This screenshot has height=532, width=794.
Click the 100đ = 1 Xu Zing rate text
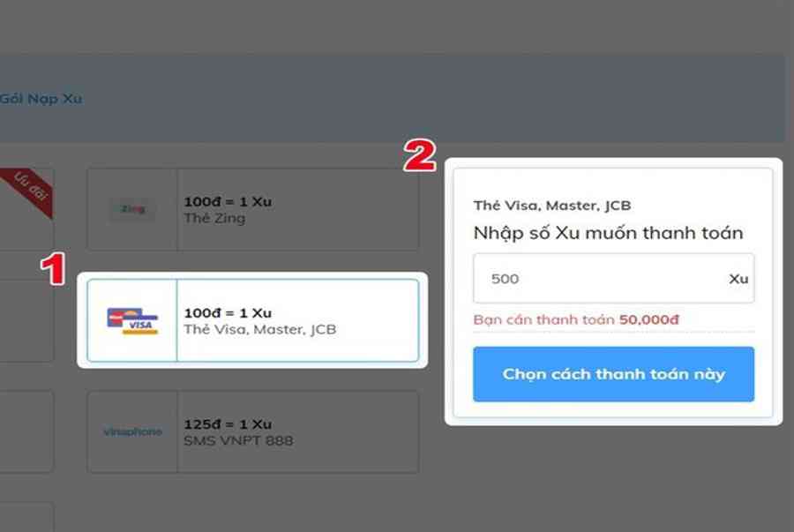[x=228, y=201]
